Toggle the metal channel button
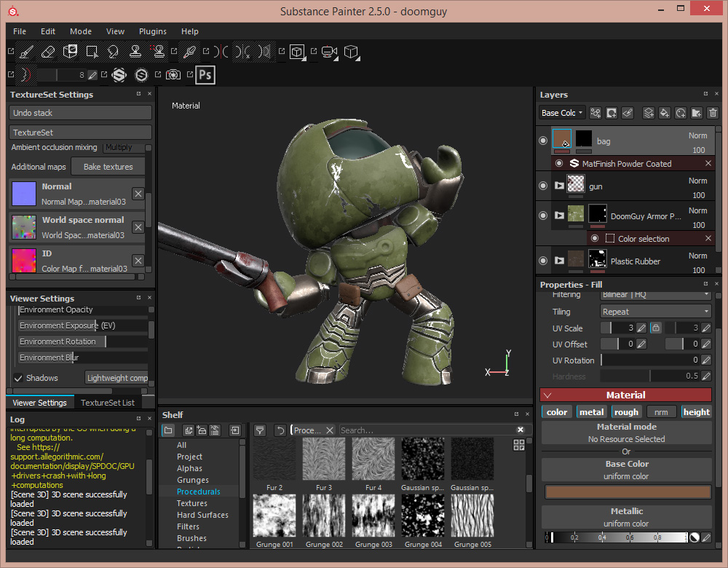Screen dimensions: 728x568 pyautogui.click(x=591, y=412)
